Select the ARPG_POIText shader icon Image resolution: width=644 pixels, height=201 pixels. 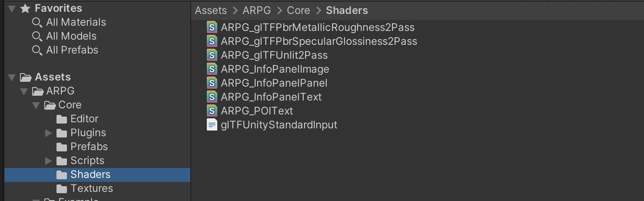click(x=212, y=111)
